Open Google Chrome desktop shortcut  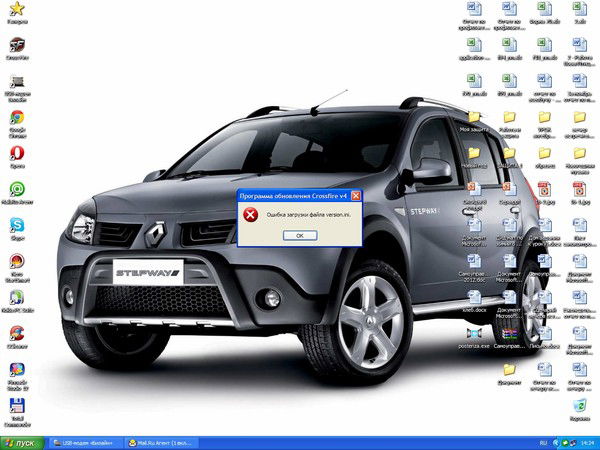point(16,118)
